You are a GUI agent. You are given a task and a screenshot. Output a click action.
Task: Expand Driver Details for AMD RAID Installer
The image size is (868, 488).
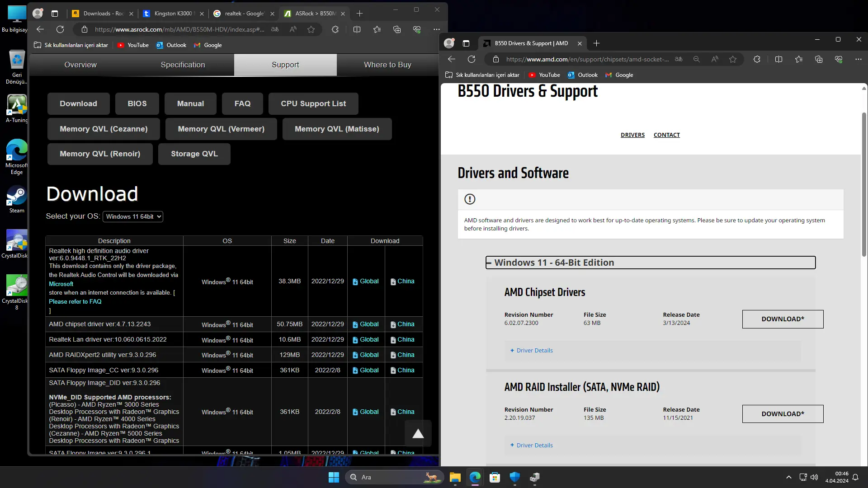[x=532, y=445]
